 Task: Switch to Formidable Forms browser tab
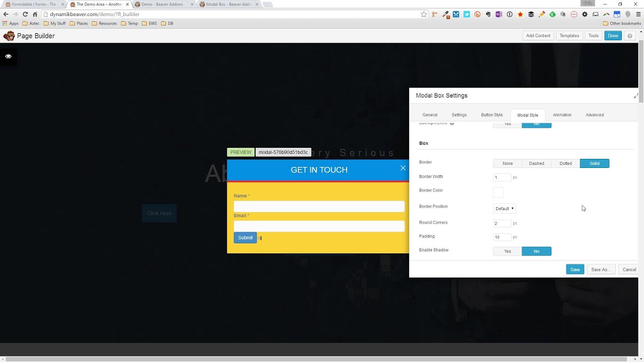(x=33, y=5)
